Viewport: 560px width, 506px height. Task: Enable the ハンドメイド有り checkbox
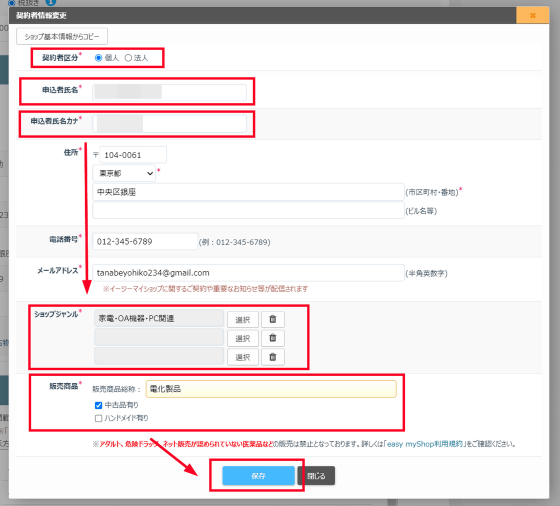99,418
